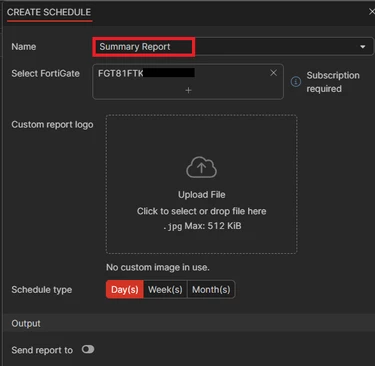Image resolution: width=375 pixels, height=366 pixels.
Task: Click the Upload File text
Action: (202, 195)
